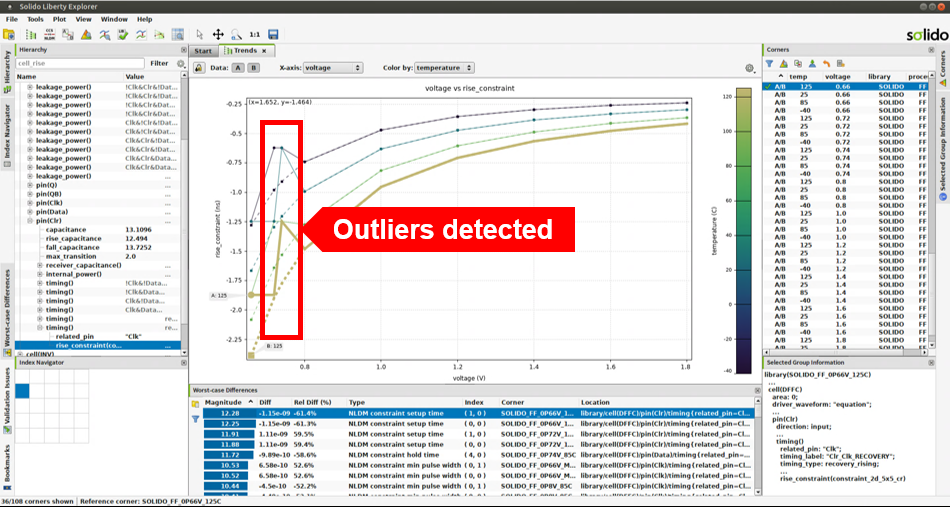The image size is (950, 507).
Task: Expand the pin(QB) tree node
Action: [30, 194]
